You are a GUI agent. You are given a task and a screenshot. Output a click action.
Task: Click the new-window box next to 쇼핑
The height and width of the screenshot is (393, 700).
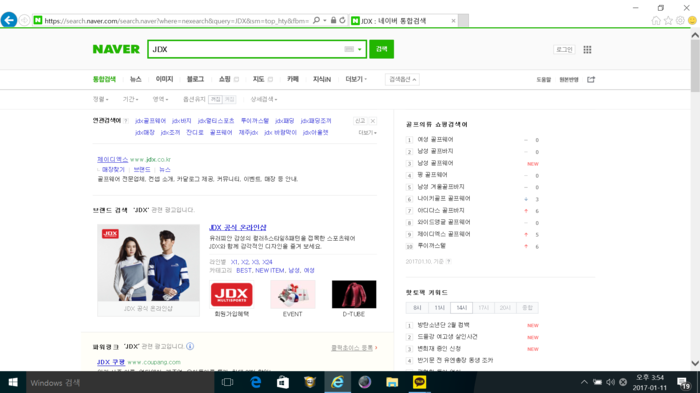[x=237, y=79]
